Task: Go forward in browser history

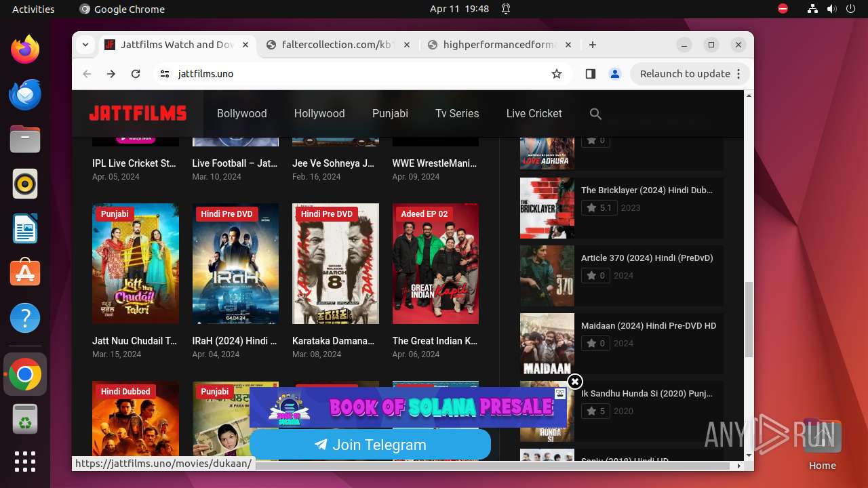Action: [111, 74]
